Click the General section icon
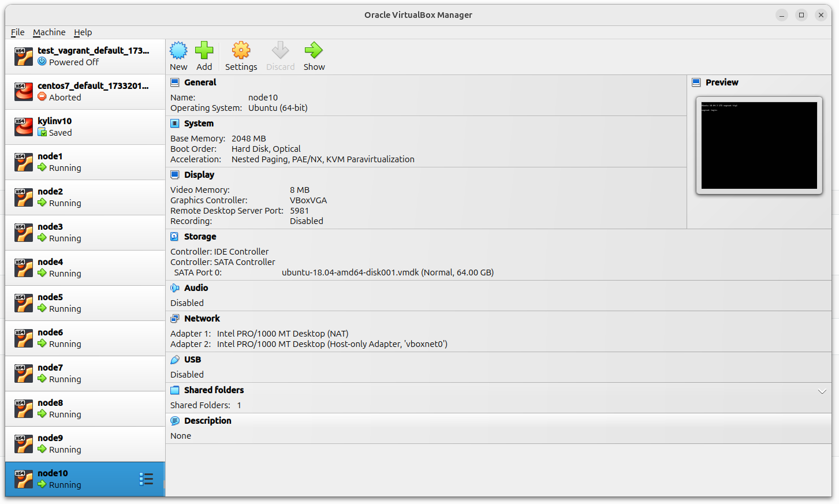Viewport: 839px width, 504px height. pos(175,83)
